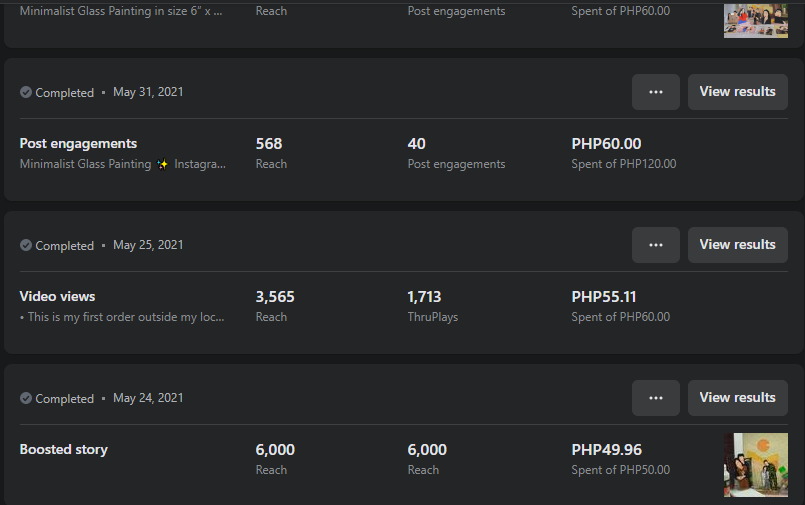805x505 pixels.
Task: View results for May 31, 2021 ad
Action: point(737,92)
